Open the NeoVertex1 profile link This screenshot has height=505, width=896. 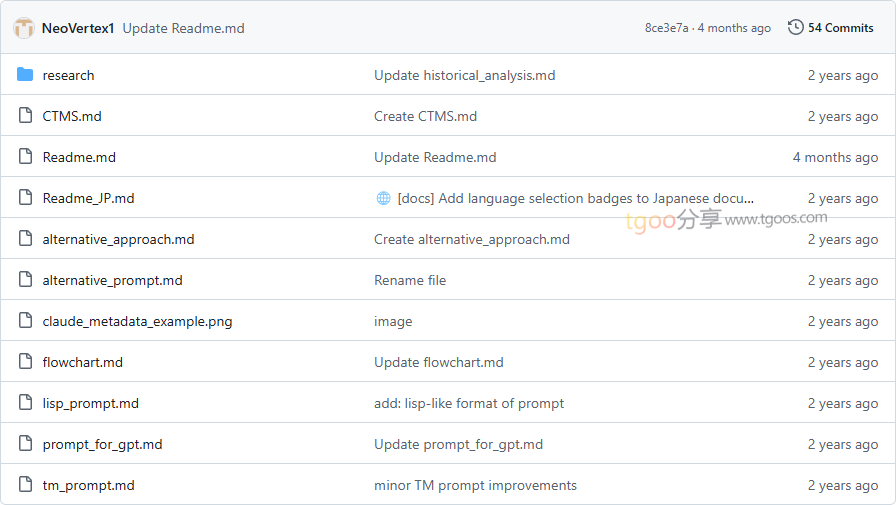click(78, 28)
